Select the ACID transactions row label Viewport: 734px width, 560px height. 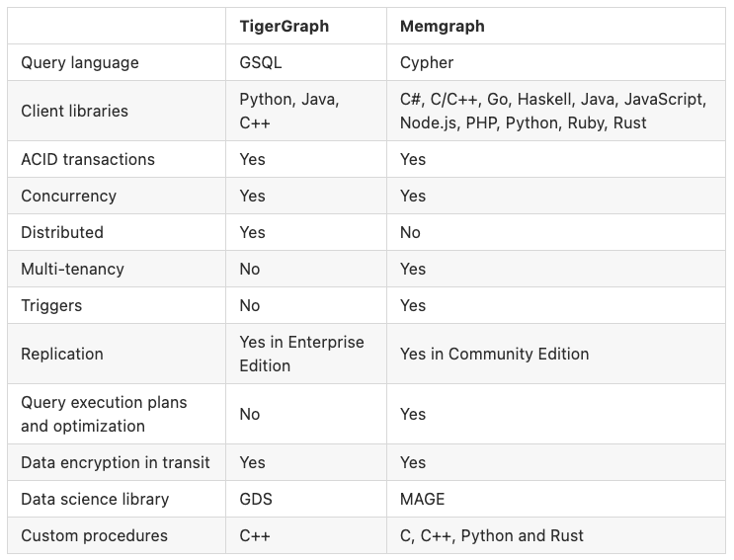(x=88, y=160)
